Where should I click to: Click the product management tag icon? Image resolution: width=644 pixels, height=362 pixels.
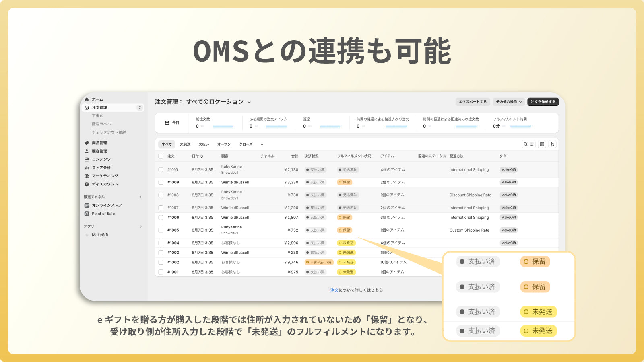point(87,143)
